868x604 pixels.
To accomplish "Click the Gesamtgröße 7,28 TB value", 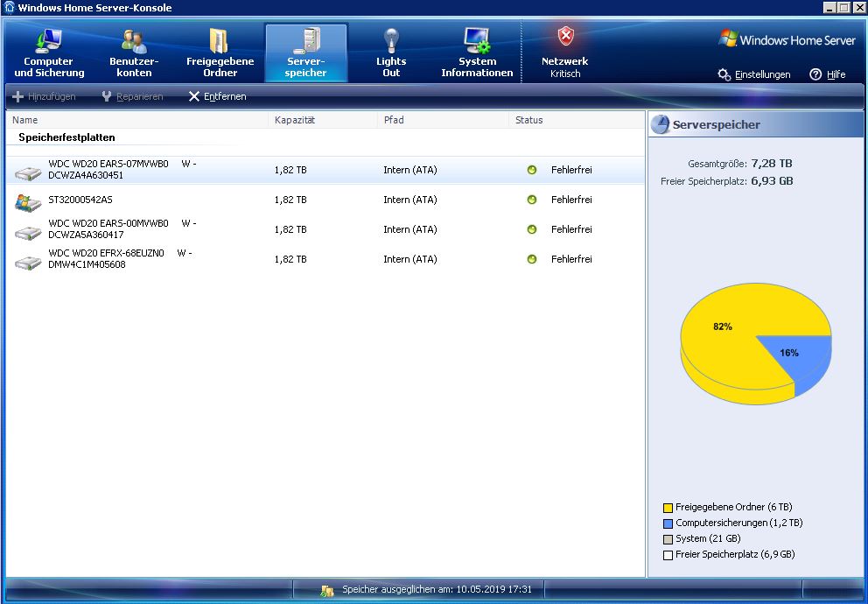I will tap(772, 164).
